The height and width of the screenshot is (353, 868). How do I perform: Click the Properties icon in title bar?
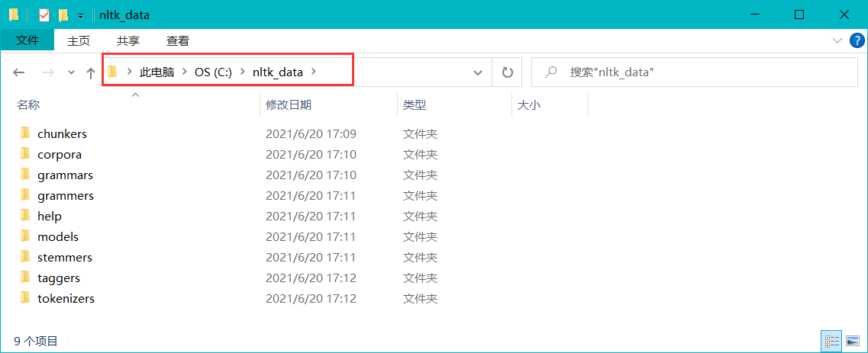point(44,15)
